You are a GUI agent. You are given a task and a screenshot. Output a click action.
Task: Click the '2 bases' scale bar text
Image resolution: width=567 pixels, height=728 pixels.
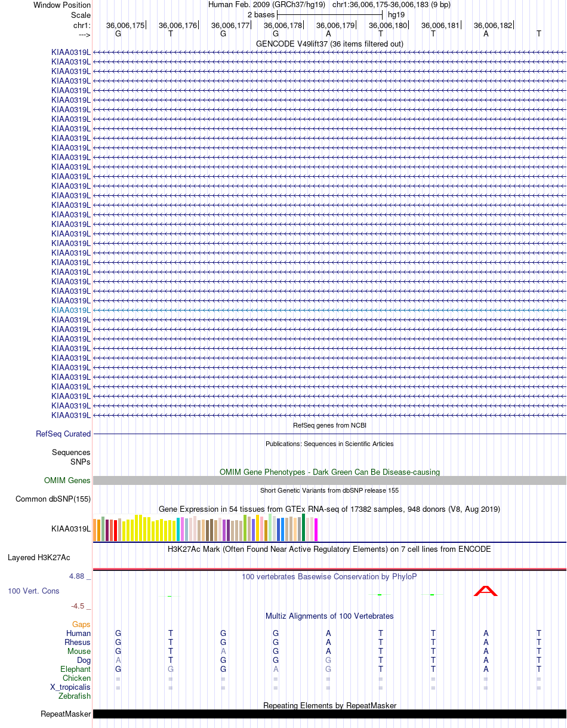(x=261, y=14)
